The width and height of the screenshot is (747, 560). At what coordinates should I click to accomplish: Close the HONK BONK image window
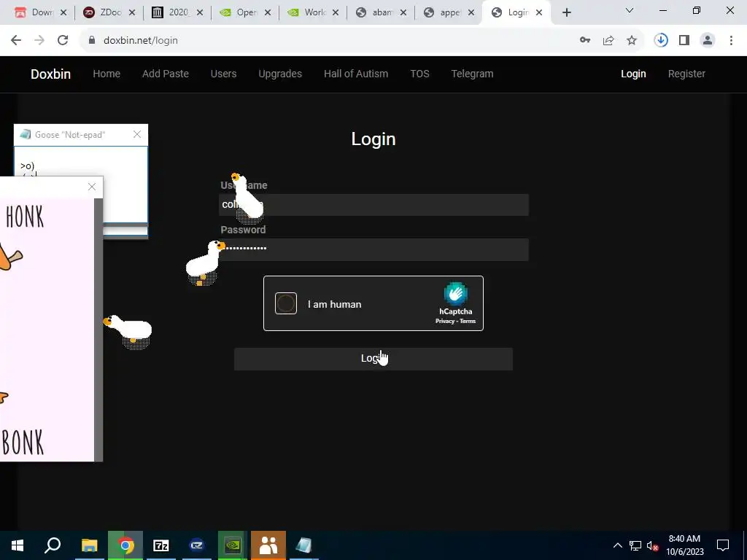click(92, 187)
